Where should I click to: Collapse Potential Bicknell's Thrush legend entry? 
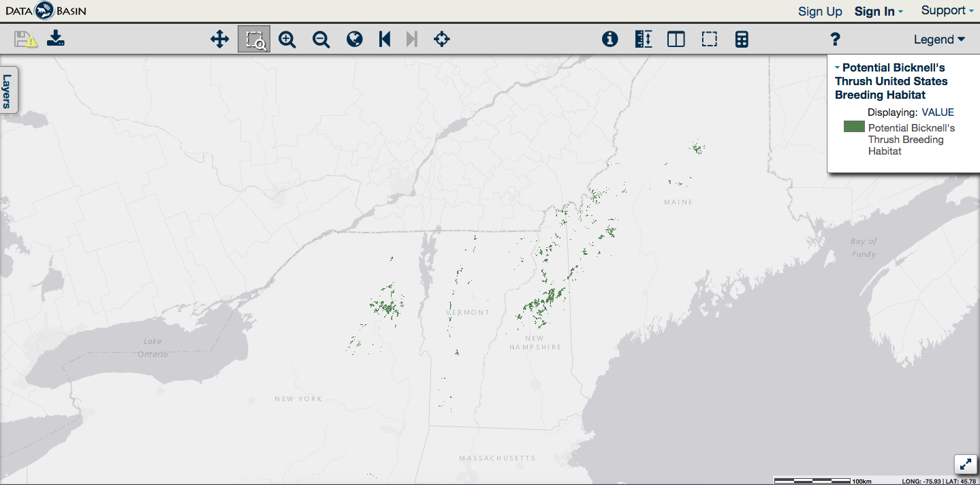(837, 67)
